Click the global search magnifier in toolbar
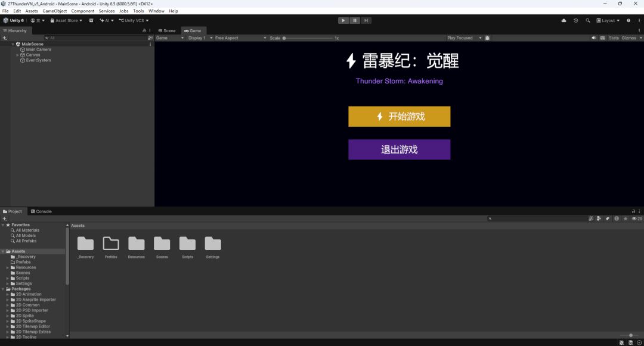Image resolution: width=644 pixels, height=346 pixels. (588, 20)
